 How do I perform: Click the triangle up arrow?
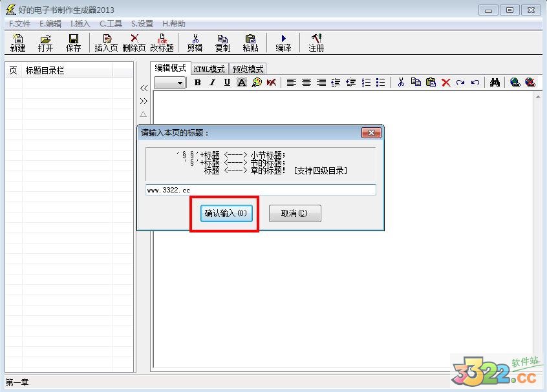click(143, 114)
